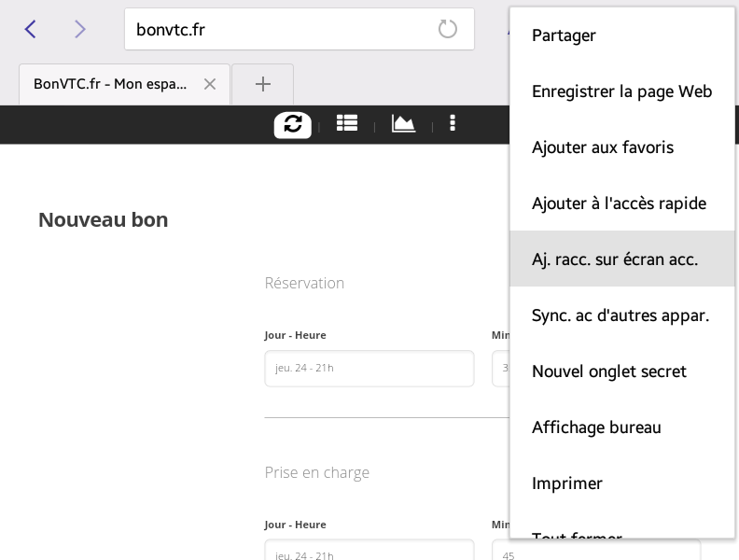Select Ajouter à l'accès rapide
739x560 pixels.
coord(622,203)
